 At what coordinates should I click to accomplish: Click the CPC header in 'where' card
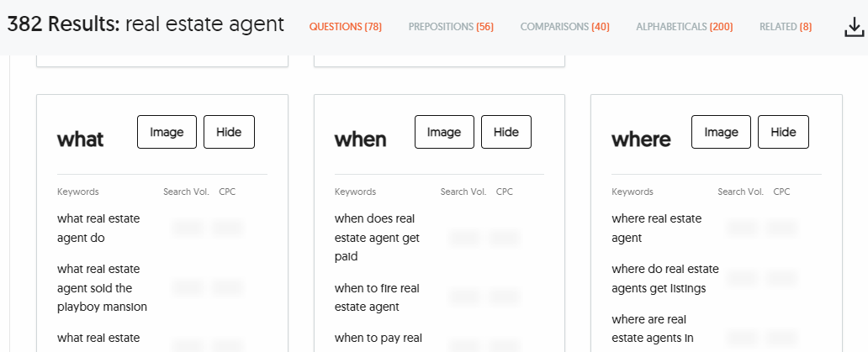pos(781,192)
